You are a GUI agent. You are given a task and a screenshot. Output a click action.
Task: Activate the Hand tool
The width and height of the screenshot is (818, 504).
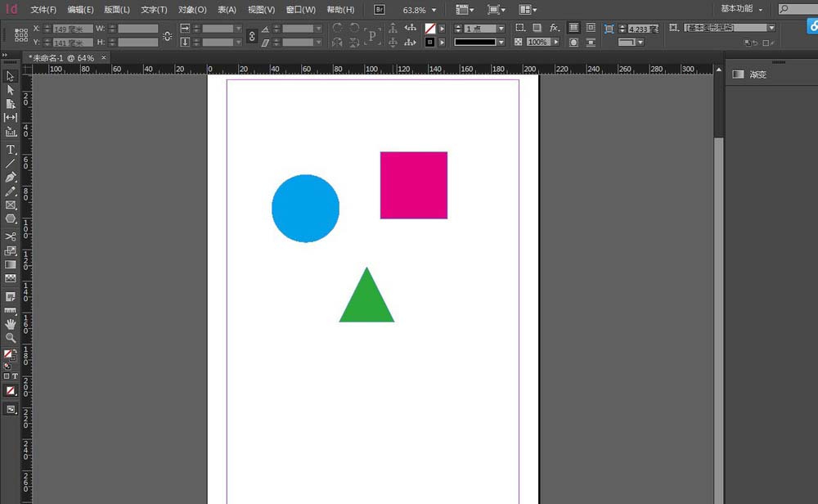11,324
